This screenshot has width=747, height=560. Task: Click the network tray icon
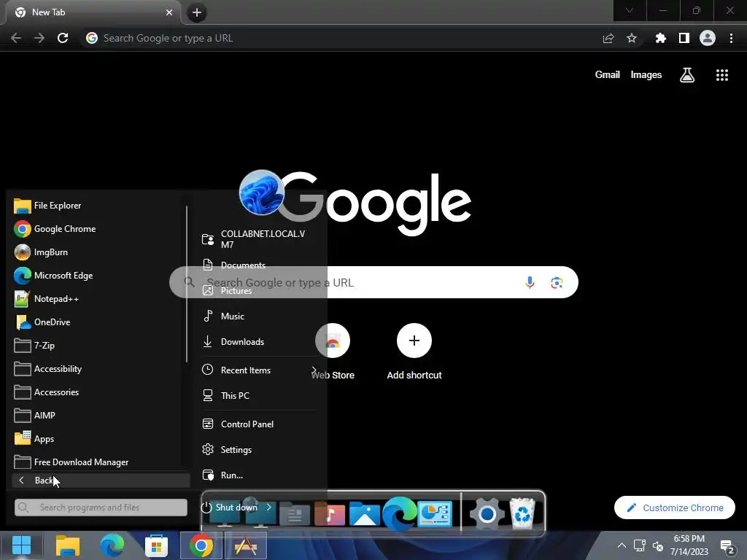639,545
